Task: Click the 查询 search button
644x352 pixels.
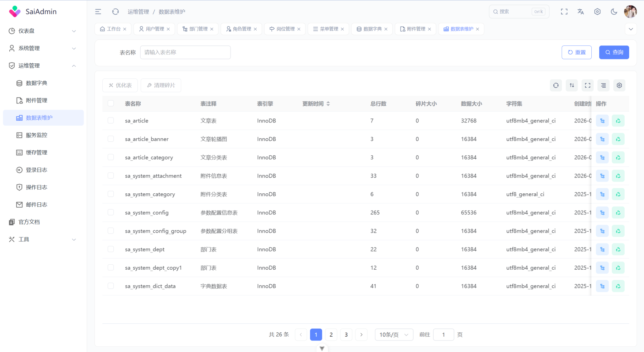Action: [614, 52]
